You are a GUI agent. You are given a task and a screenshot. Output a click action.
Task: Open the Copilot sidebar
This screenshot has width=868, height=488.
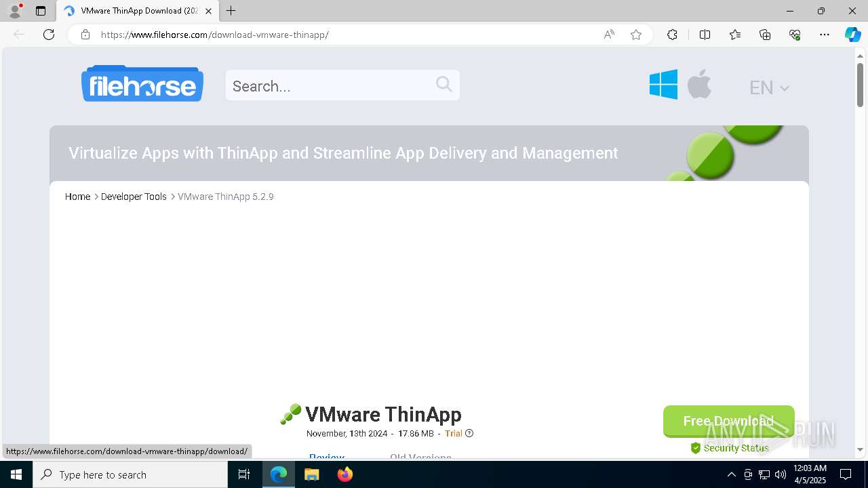point(852,35)
